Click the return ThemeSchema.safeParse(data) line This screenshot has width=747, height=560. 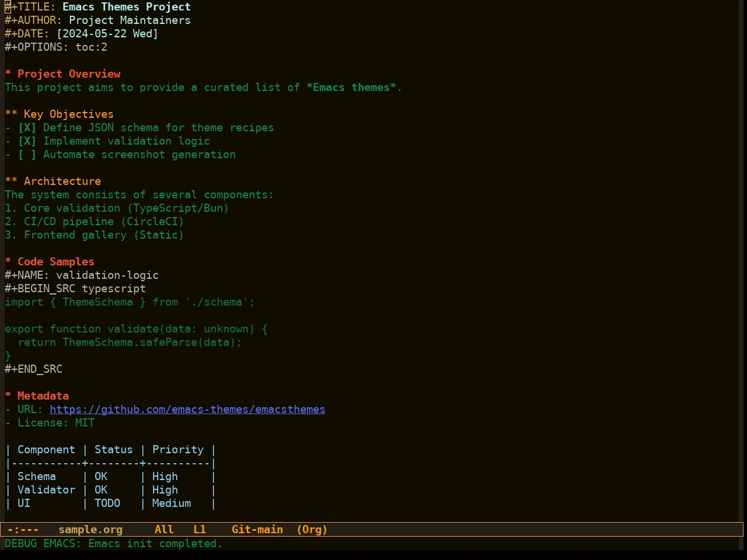[130, 342]
